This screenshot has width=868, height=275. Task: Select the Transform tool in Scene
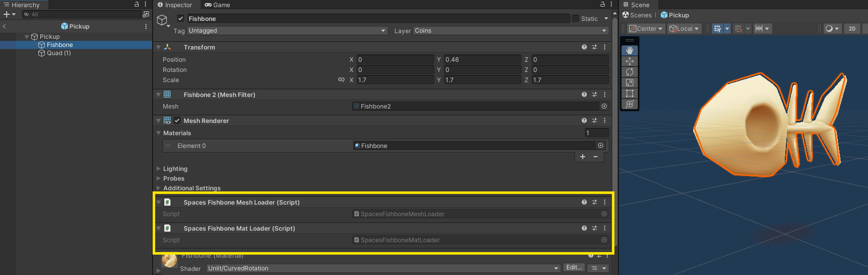click(x=629, y=104)
